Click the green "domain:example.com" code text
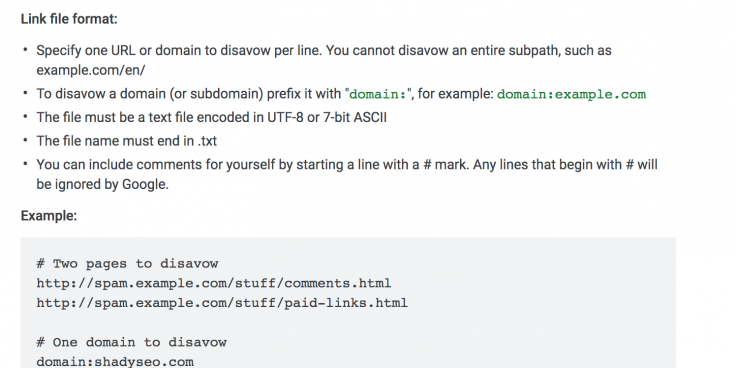 571,94
